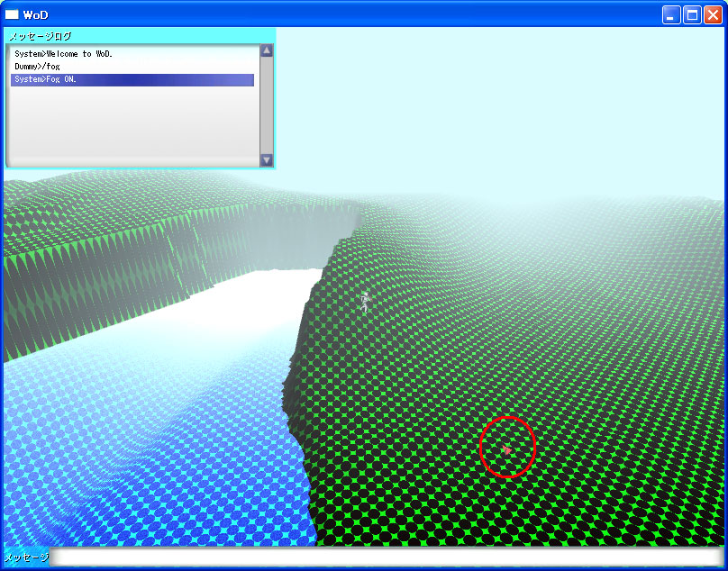Image resolution: width=728 pixels, height=571 pixels.
Task: Maximize the WoD window
Action: [x=693, y=14]
